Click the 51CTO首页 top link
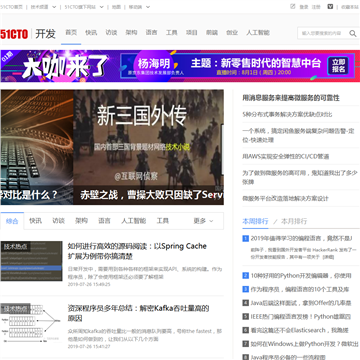 tap(11, 7)
